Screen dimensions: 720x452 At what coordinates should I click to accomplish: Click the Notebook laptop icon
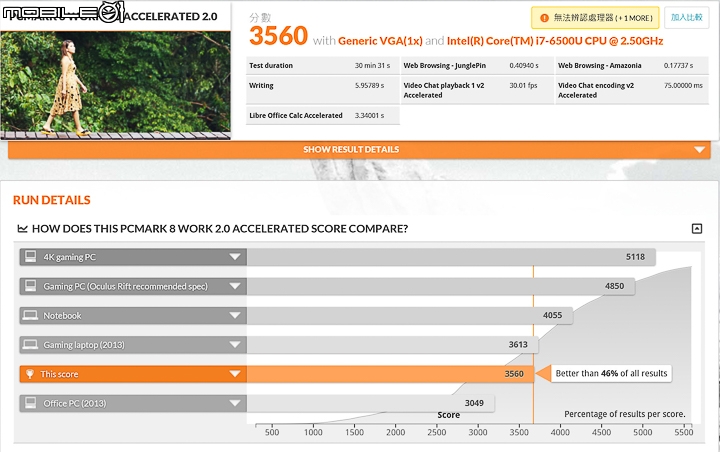30,315
